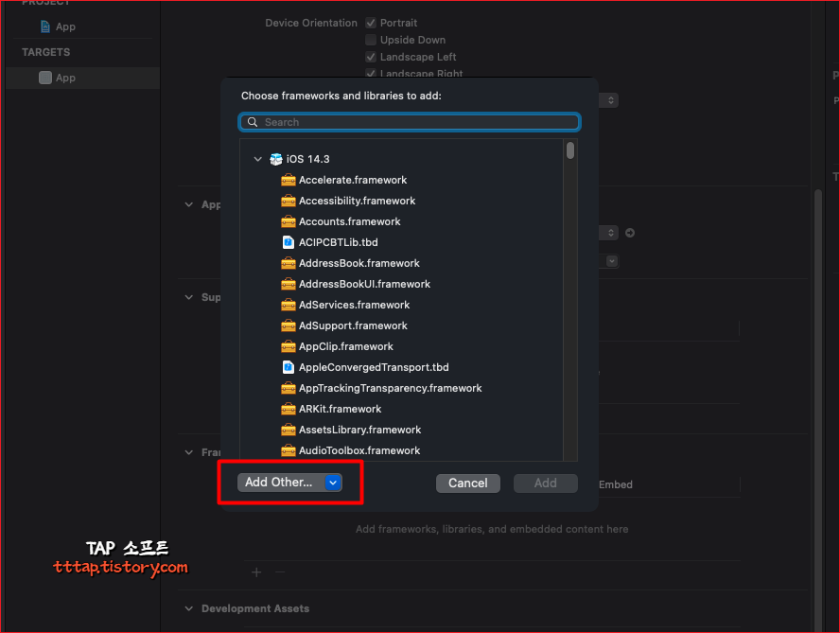
Task: Click the AdServices.framework toolbox icon
Action: pyautogui.click(x=289, y=305)
